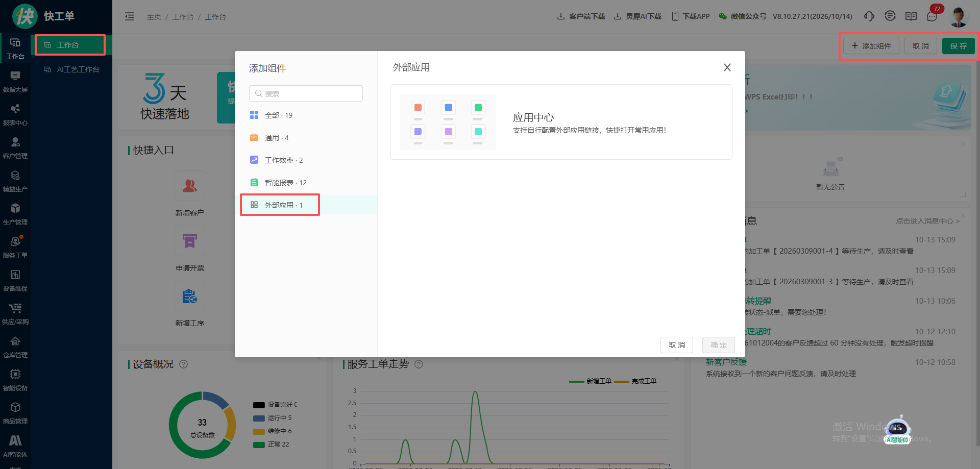Click the 新增工序 shortcut icon
Image resolution: width=980 pixels, height=469 pixels.
click(x=190, y=296)
